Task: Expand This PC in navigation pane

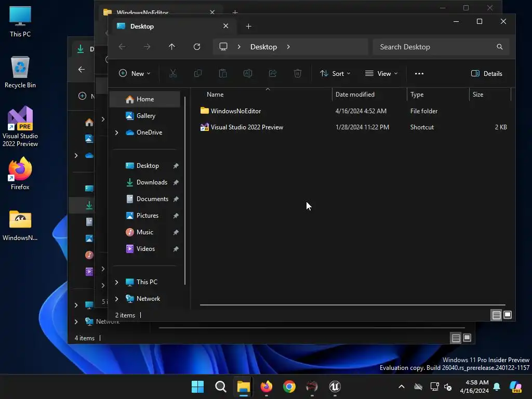Action: [x=116, y=282]
